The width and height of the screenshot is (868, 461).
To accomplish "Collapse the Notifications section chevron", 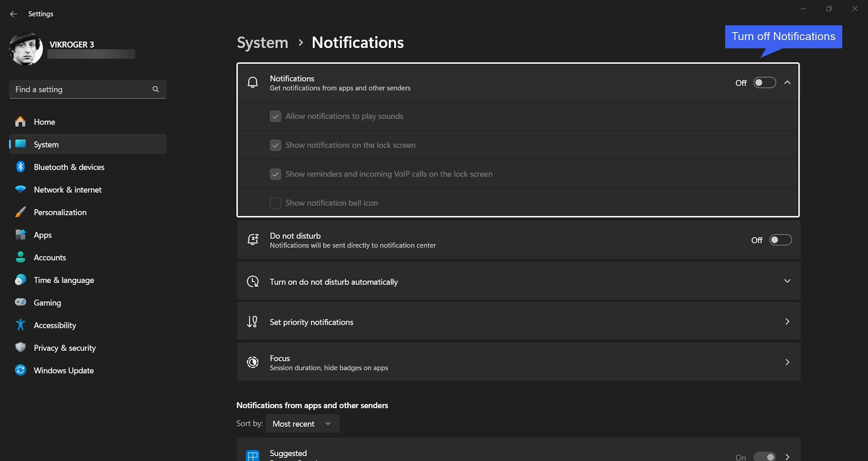I will click(787, 82).
